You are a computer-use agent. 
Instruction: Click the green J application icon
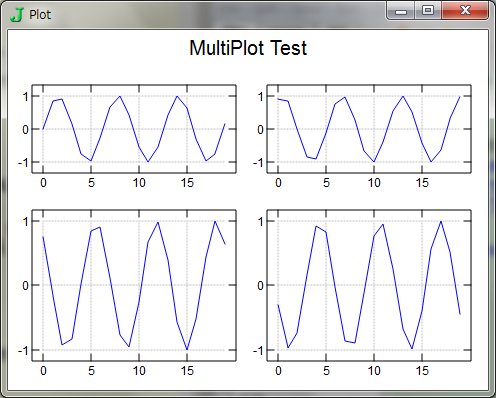click(x=16, y=15)
